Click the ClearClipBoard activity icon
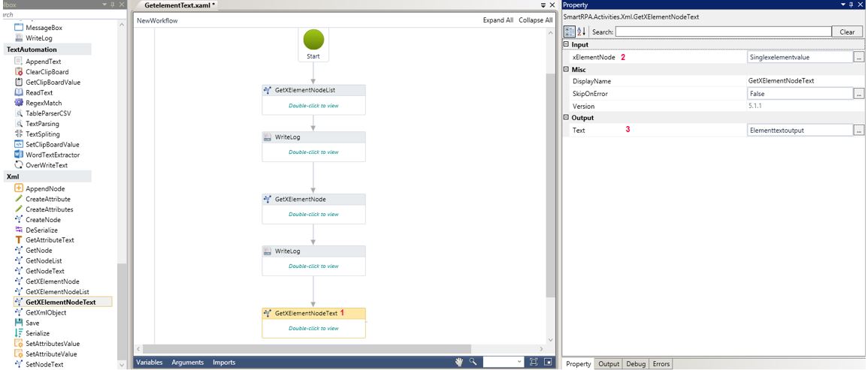 (19, 72)
